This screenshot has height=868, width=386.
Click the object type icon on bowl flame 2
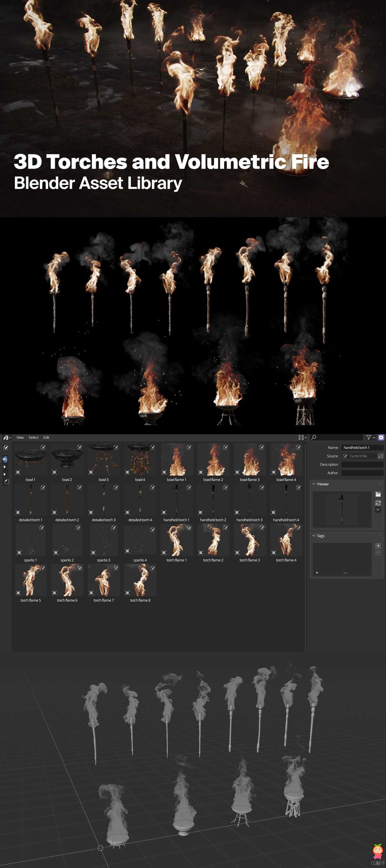pos(200,472)
